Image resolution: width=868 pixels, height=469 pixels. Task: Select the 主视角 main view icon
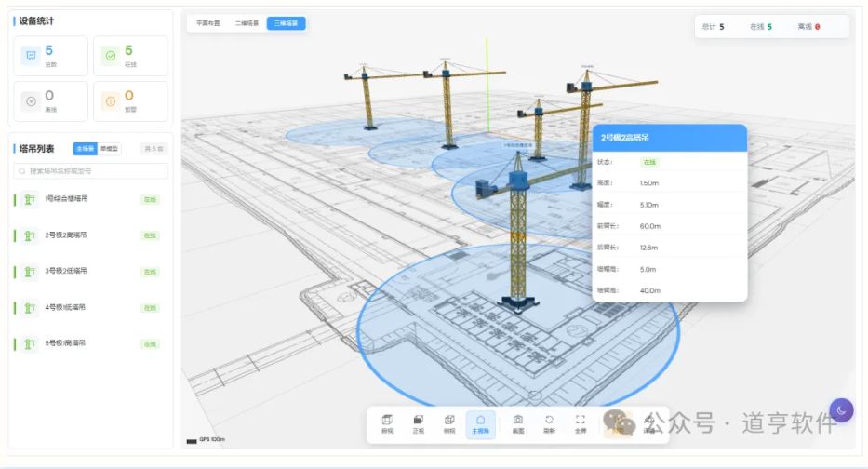[x=480, y=420]
